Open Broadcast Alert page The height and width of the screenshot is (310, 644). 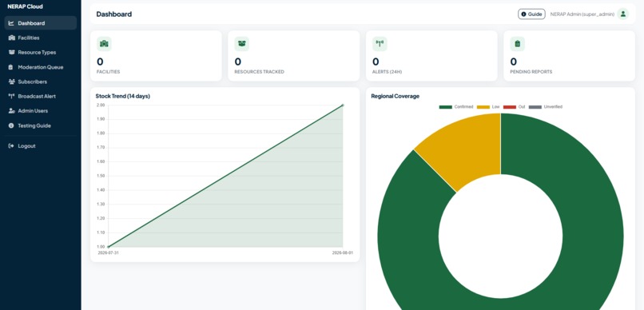click(x=40, y=96)
